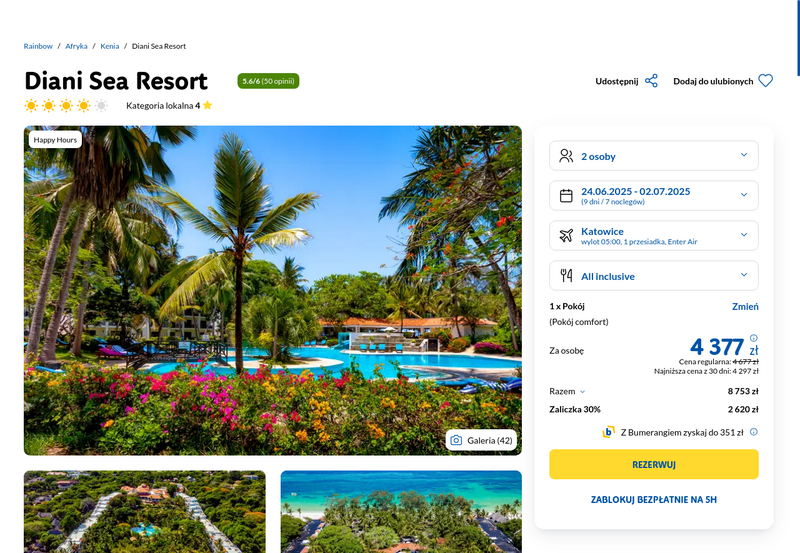The image size is (800, 553).
Task: Click the Bumerang info icon
Action: click(x=754, y=432)
